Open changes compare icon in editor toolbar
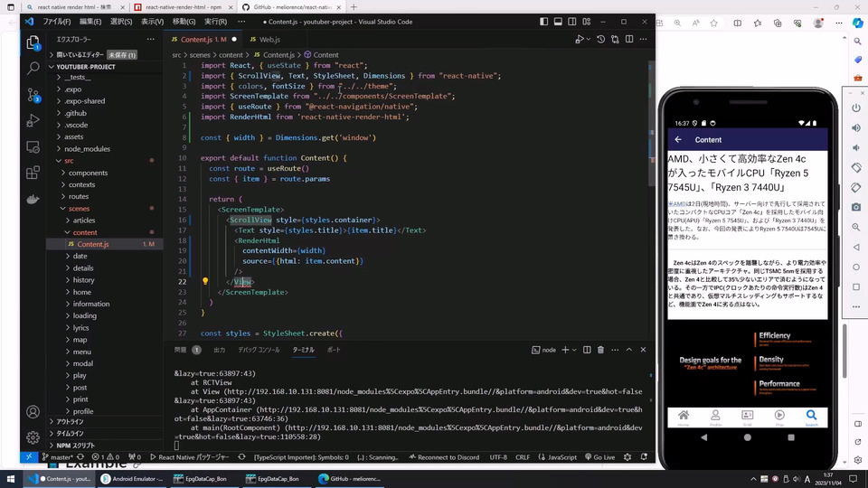Screen dimensions: 868x488 click(615, 39)
